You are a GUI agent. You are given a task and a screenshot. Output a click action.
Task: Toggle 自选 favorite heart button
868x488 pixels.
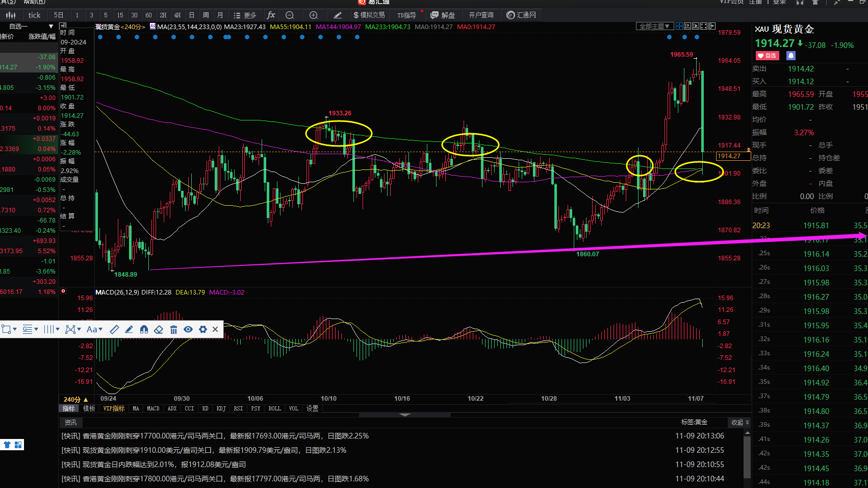[767, 56]
